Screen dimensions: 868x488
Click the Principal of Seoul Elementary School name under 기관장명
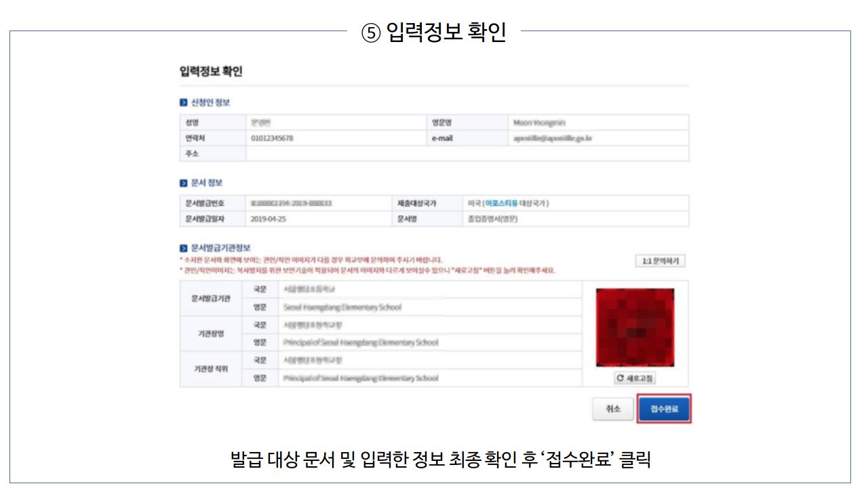[361, 342]
